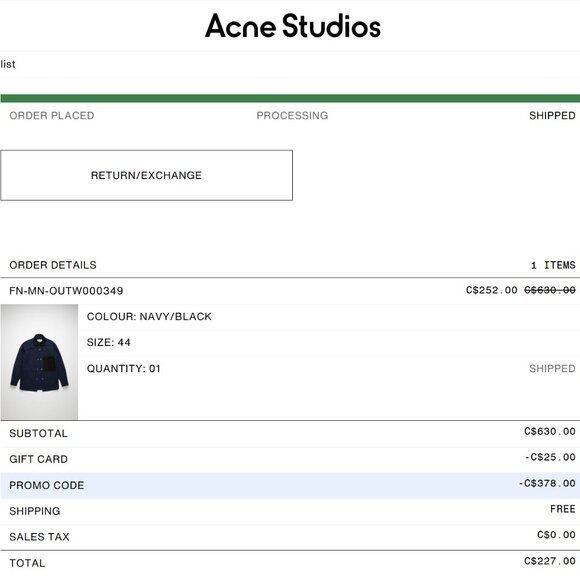
Task: Click the FREE shipping value
Action: [x=563, y=509]
